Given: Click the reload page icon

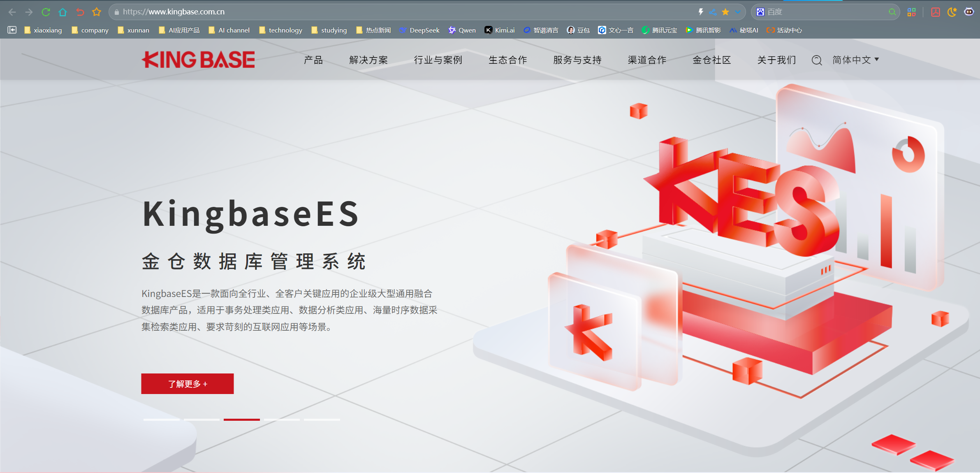Looking at the screenshot, I should click(46, 12).
